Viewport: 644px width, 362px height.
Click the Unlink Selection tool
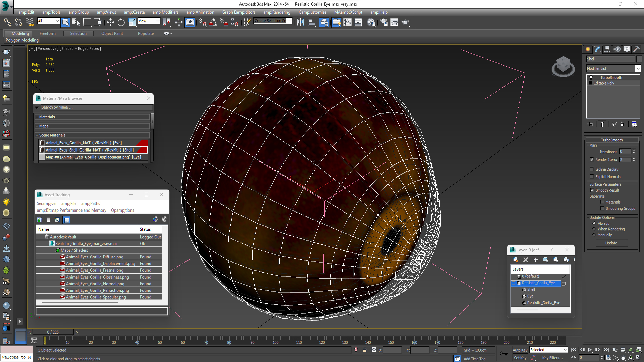[x=18, y=22]
